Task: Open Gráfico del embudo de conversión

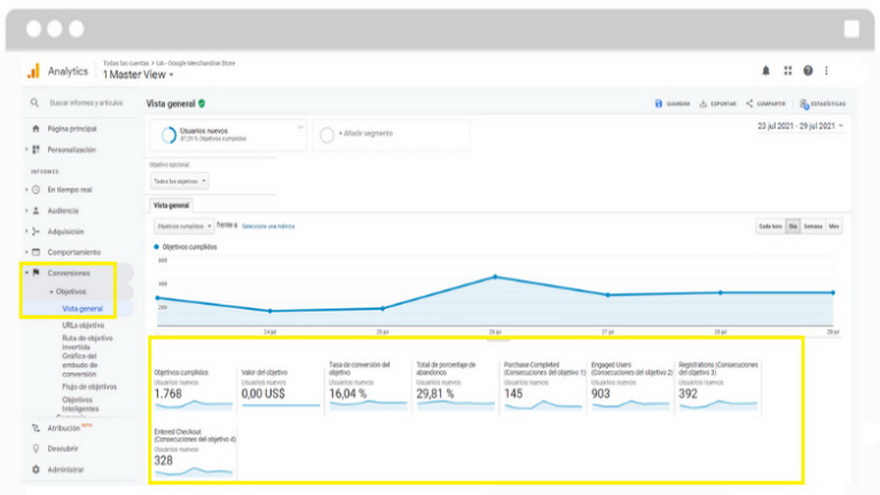Action: [x=80, y=365]
